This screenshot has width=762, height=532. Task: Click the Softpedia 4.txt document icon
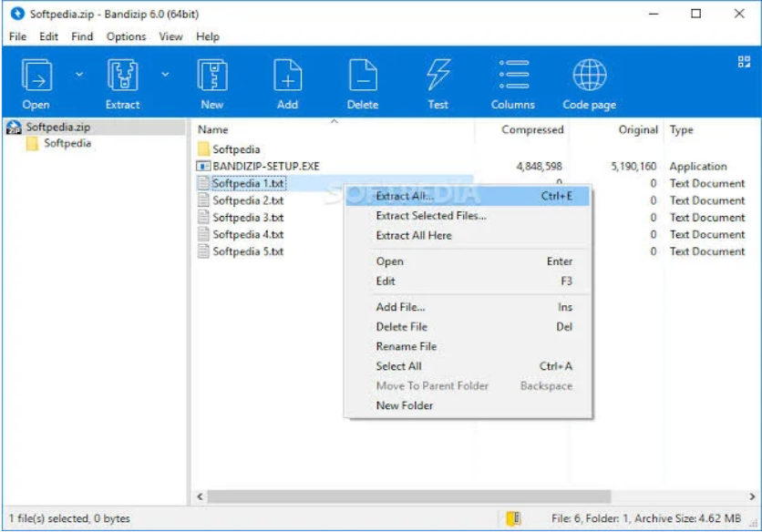coord(203,234)
